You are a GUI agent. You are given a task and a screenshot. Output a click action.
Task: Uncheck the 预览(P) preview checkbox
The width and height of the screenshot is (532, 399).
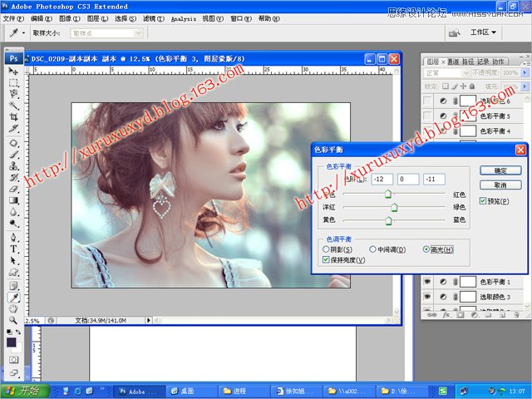click(484, 201)
